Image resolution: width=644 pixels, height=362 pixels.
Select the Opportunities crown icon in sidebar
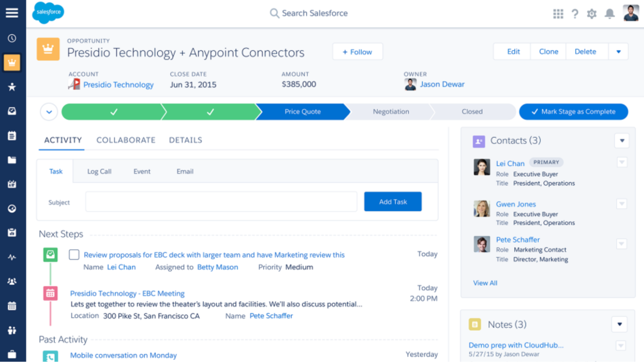click(12, 63)
